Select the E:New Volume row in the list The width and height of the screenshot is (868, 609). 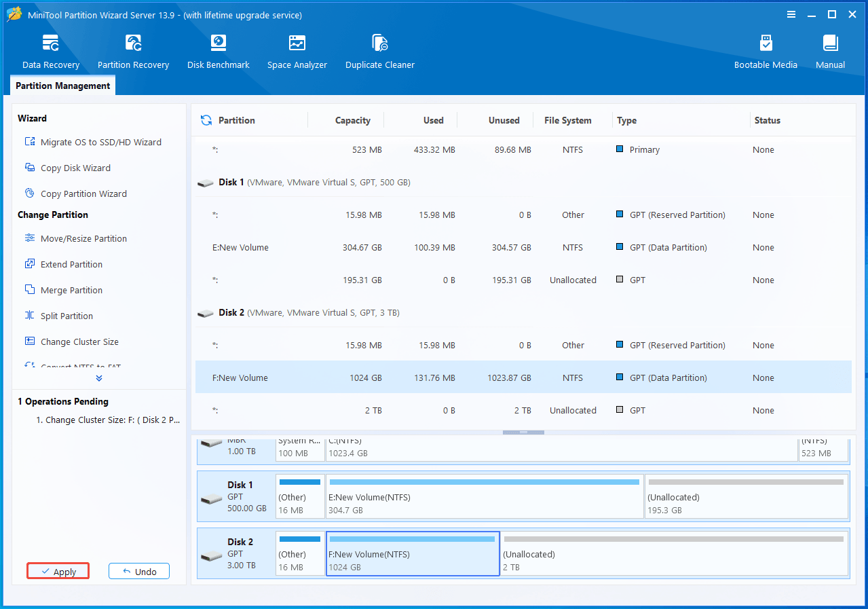(x=523, y=247)
